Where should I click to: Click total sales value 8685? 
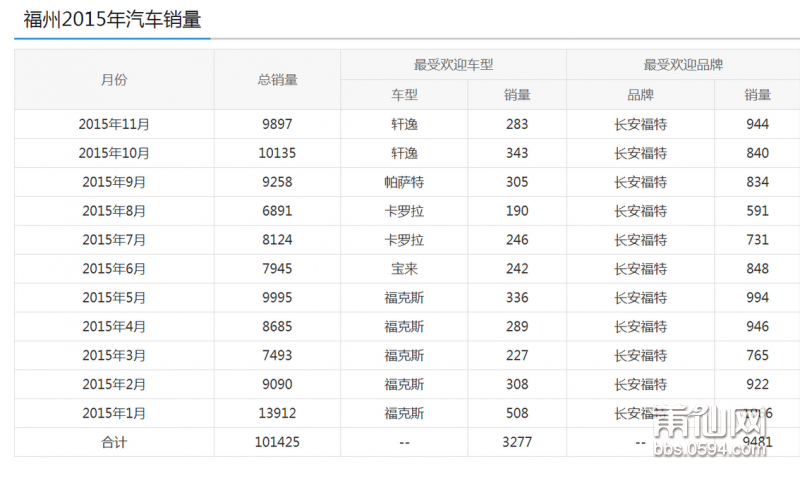tap(277, 327)
